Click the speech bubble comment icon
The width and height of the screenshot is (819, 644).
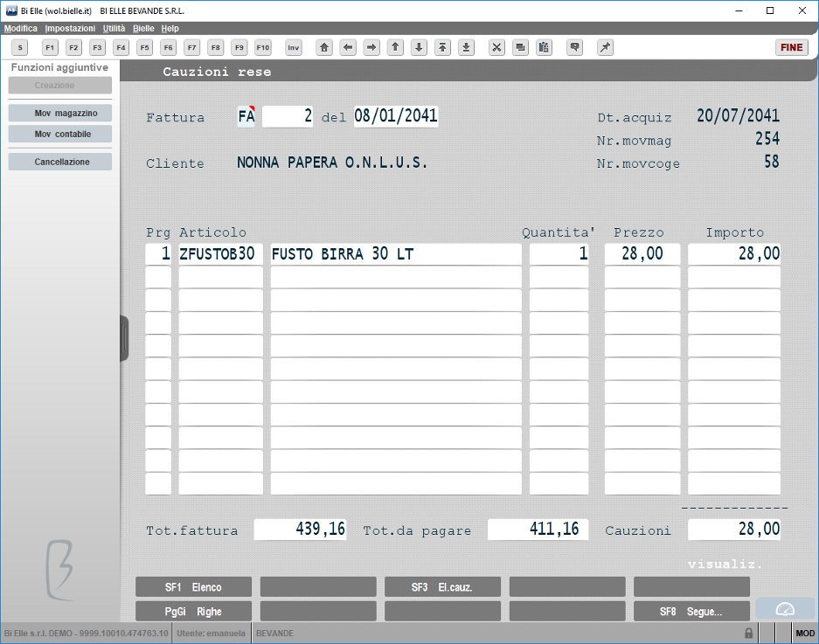(574, 47)
